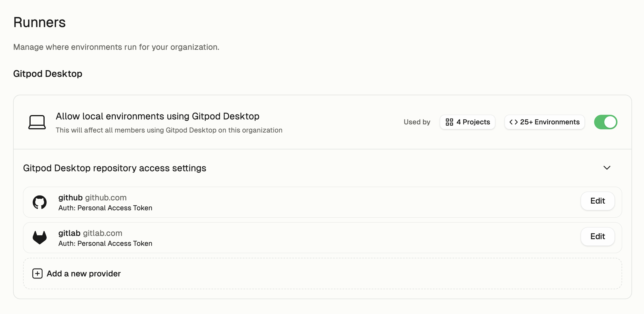Click the Runners page heading
644x314 pixels.
pos(40,22)
